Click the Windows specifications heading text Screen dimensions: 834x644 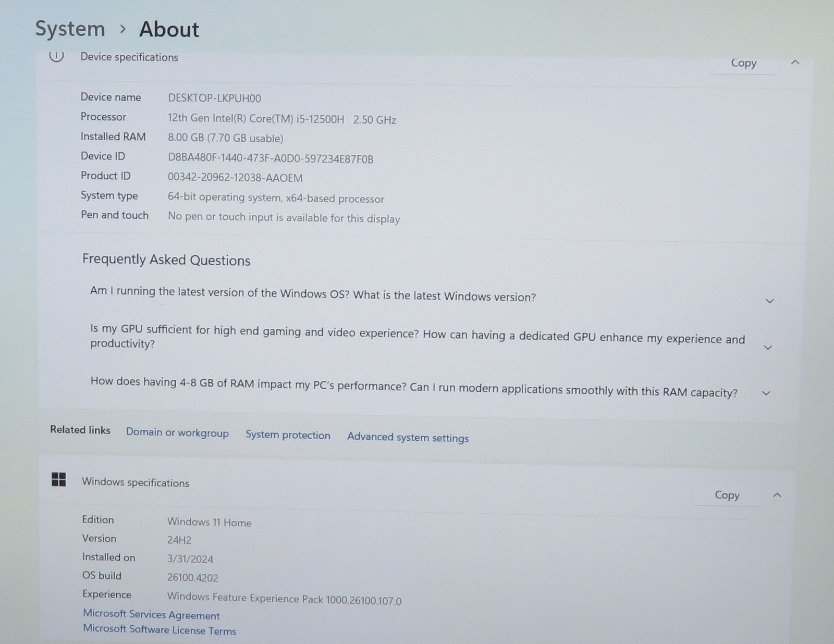136,482
